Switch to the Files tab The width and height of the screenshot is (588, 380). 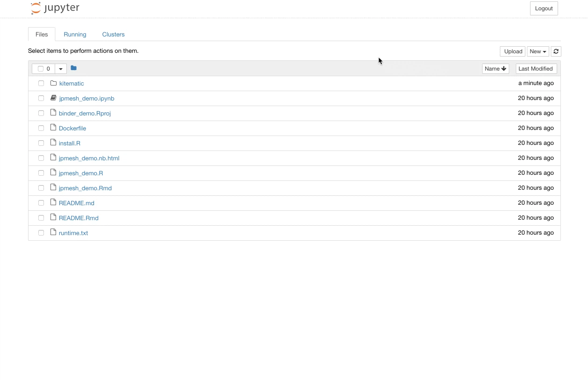pos(42,34)
